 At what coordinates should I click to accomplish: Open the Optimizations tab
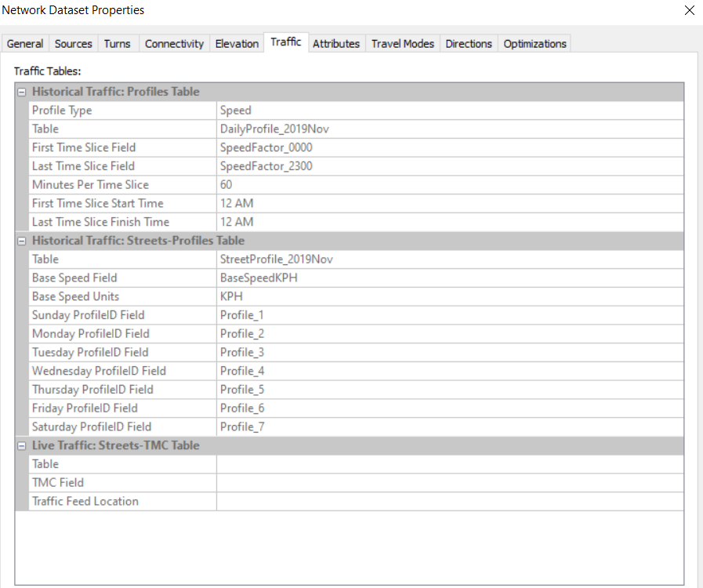[x=534, y=43]
